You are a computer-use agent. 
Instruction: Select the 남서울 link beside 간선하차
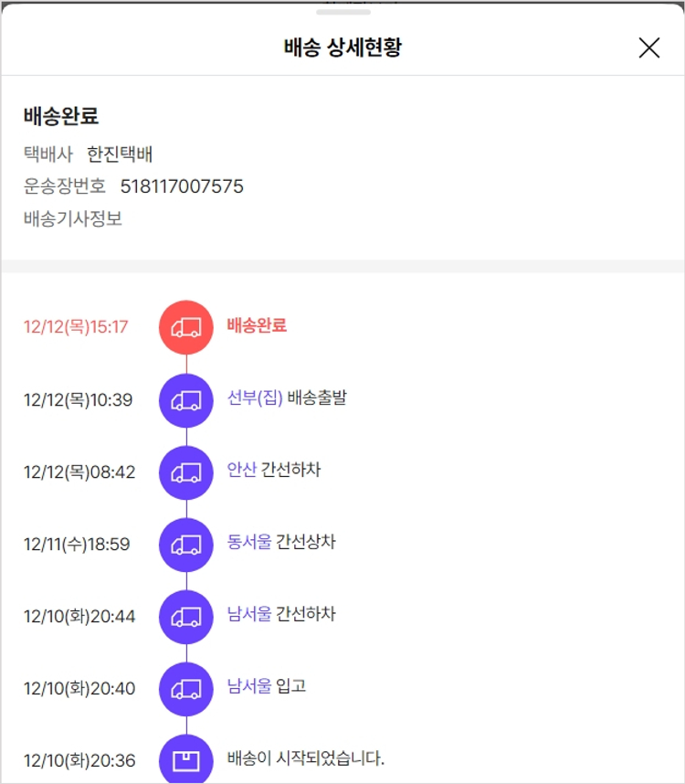249,614
